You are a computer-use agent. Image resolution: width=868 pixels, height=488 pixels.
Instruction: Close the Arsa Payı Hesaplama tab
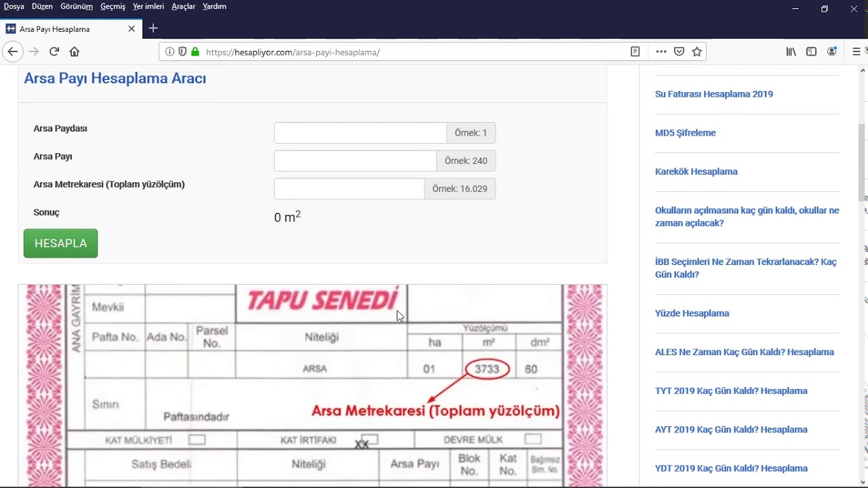click(x=132, y=29)
